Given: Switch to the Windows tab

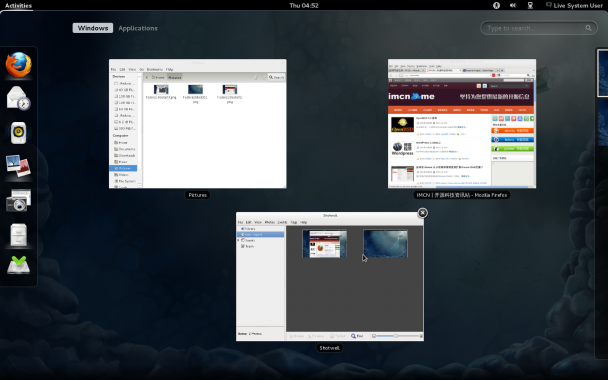Looking at the screenshot, I should (x=93, y=28).
